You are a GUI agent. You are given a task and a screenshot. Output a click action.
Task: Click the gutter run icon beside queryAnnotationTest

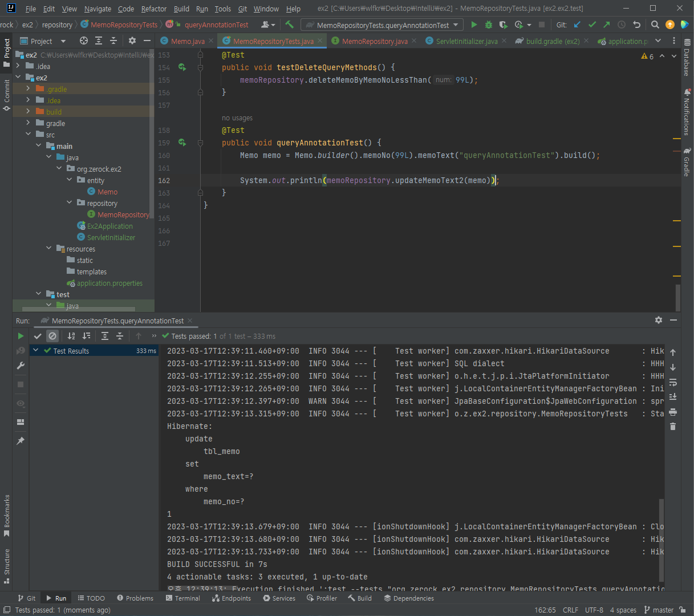182,143
